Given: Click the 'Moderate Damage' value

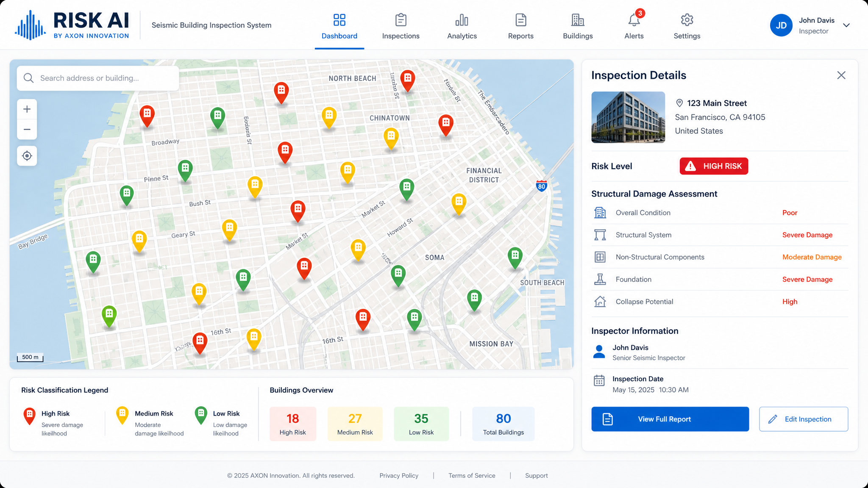Looking at the screenshot, I should coord(812,257).
